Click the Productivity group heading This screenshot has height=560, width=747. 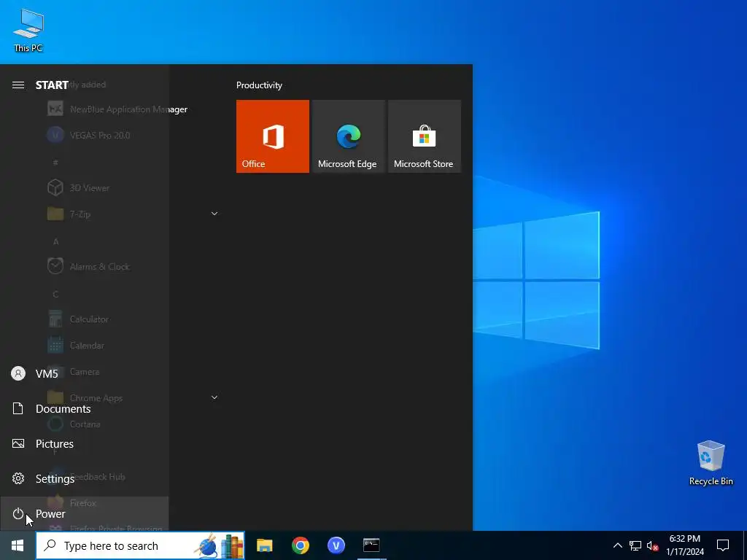click(x=259, y=85)
